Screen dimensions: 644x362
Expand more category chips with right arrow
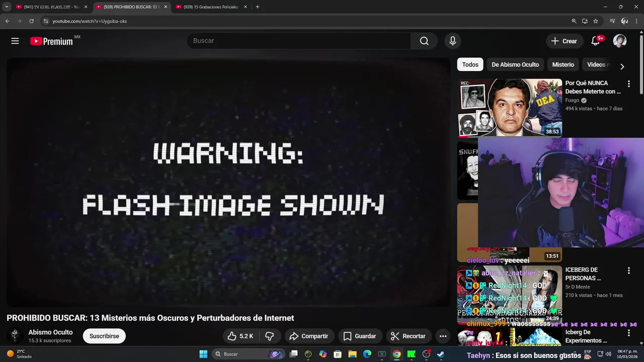(x=622, y=66)
